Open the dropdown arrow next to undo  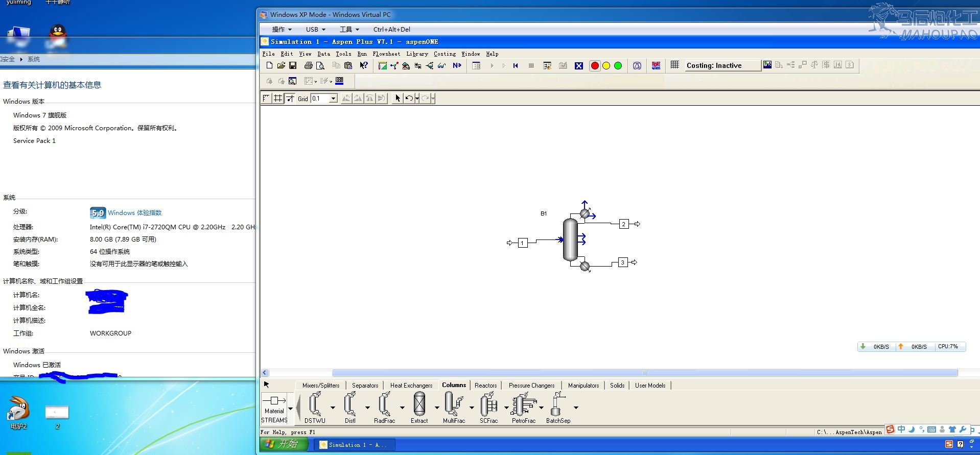click(x=417, y=98)
